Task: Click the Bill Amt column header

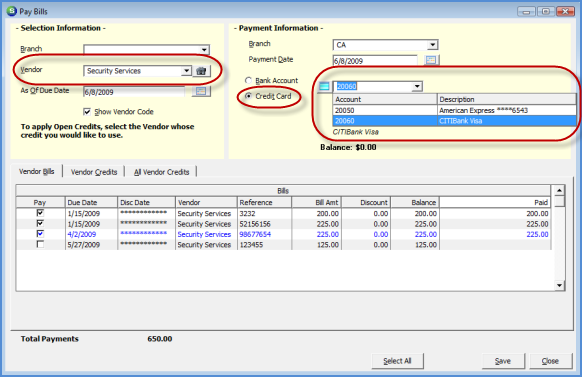Action: 317,202
